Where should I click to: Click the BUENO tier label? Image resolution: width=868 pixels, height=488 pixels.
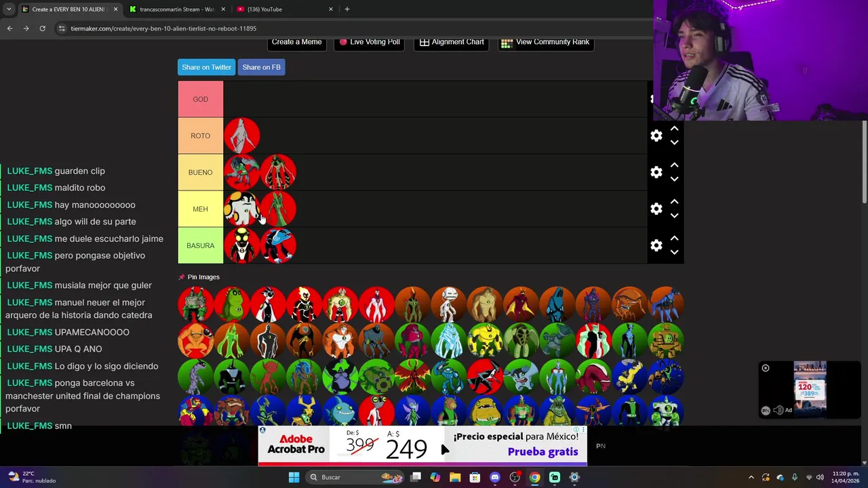[200, 172]
